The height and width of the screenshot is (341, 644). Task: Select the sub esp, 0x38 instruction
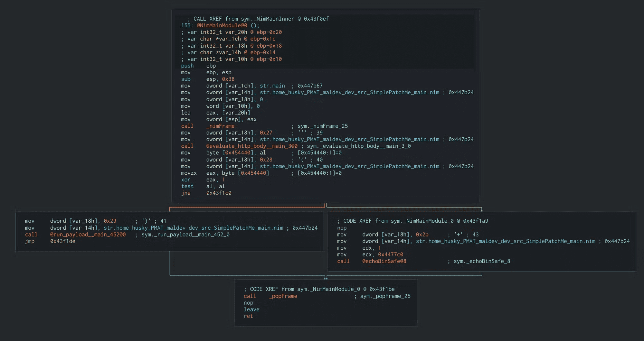[207, 79]
